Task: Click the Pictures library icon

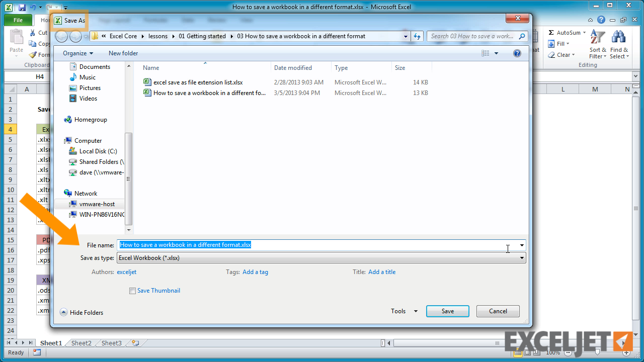Action: (x=73, y=88)
